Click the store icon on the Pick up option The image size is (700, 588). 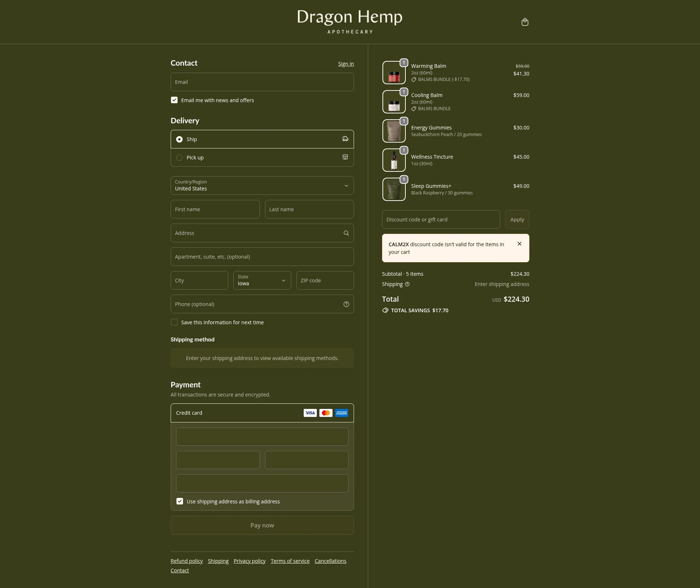(x=345, y=157)
